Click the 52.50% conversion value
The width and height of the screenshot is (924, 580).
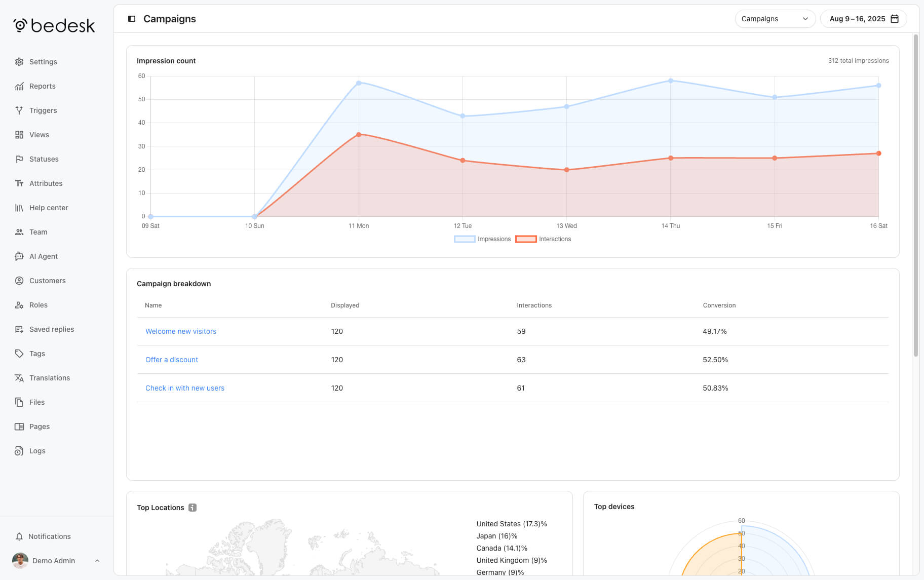715,360
